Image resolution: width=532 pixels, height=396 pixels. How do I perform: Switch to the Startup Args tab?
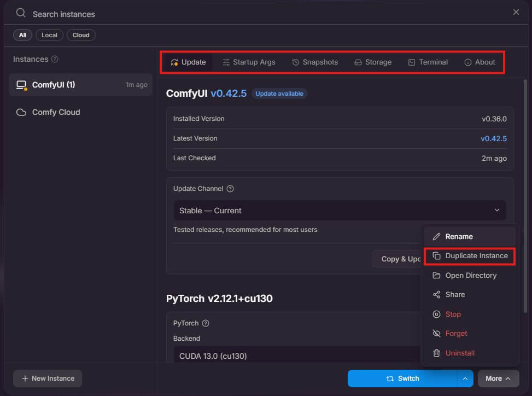(x=249, y=62)
